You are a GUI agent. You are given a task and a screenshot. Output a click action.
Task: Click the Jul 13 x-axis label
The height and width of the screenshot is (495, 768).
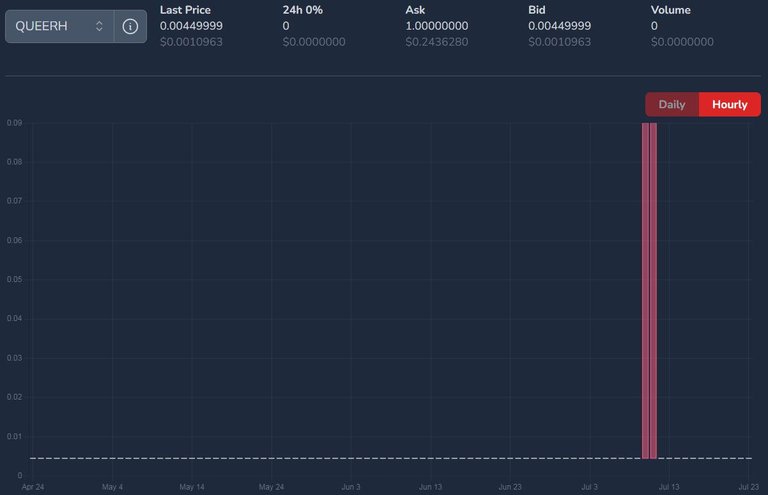(669, 487)
